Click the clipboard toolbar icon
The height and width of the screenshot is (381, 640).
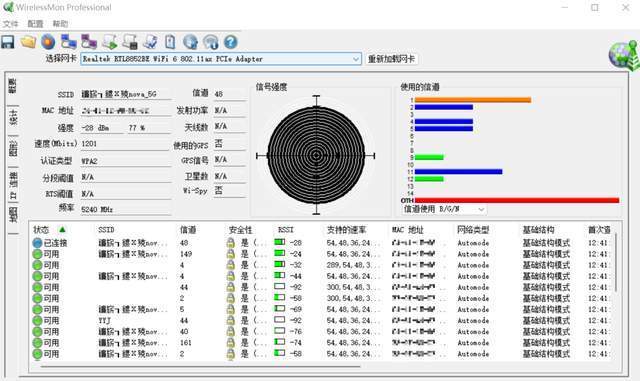170,42
